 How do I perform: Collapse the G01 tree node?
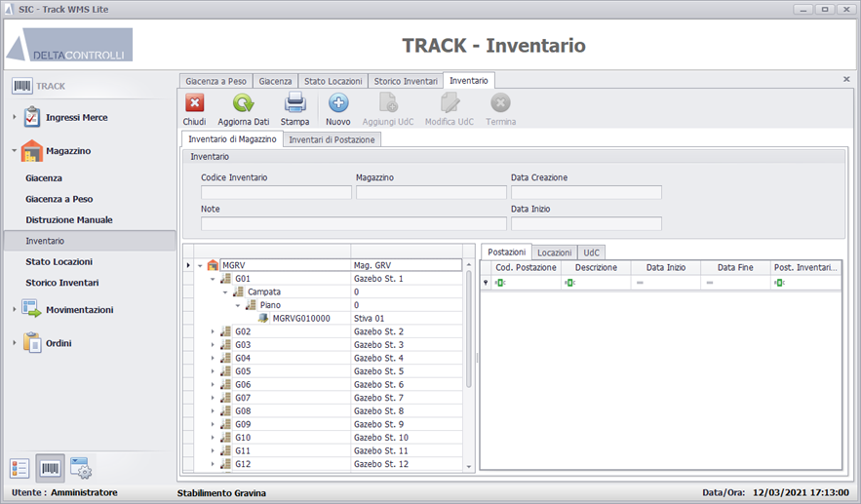point(213,279)
